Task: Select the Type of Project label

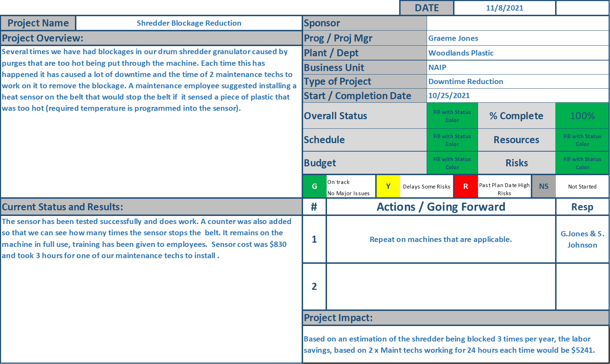Action: pos(365,81)
